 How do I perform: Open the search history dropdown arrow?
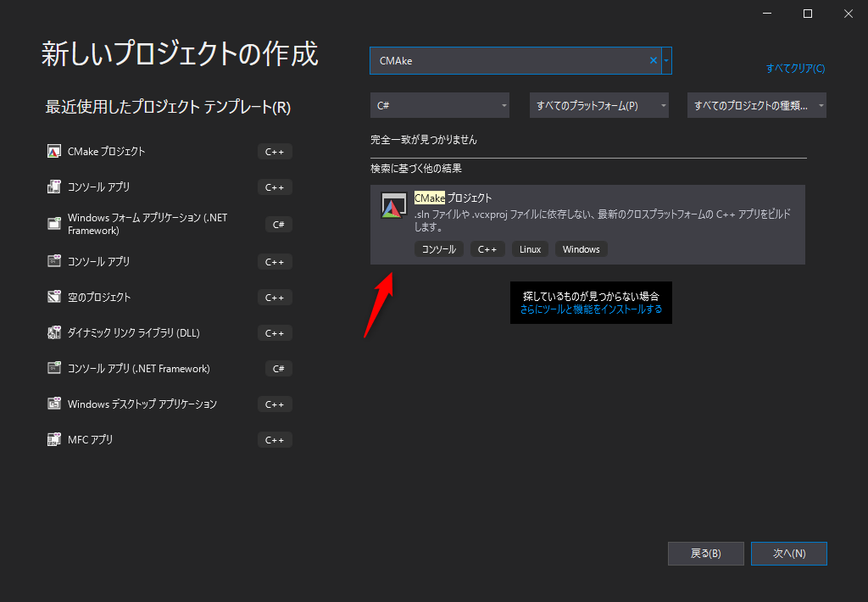click(666, 60)
